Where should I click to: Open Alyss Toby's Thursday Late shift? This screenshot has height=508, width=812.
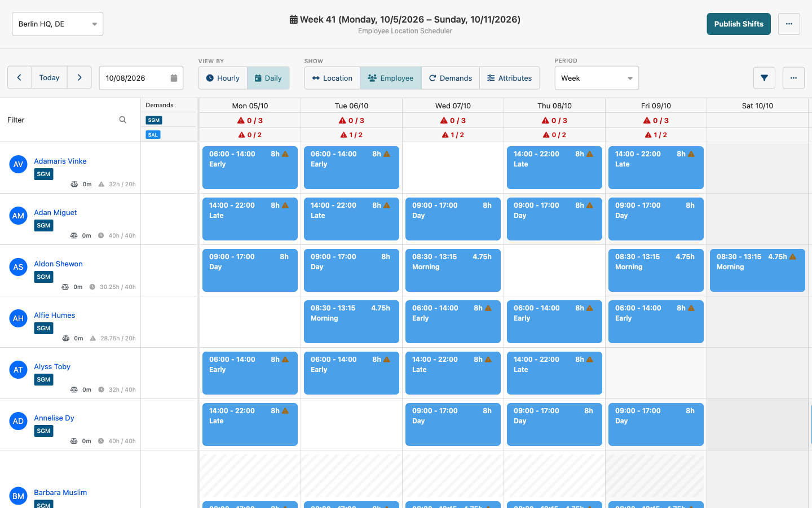click(x=554, y=373)
